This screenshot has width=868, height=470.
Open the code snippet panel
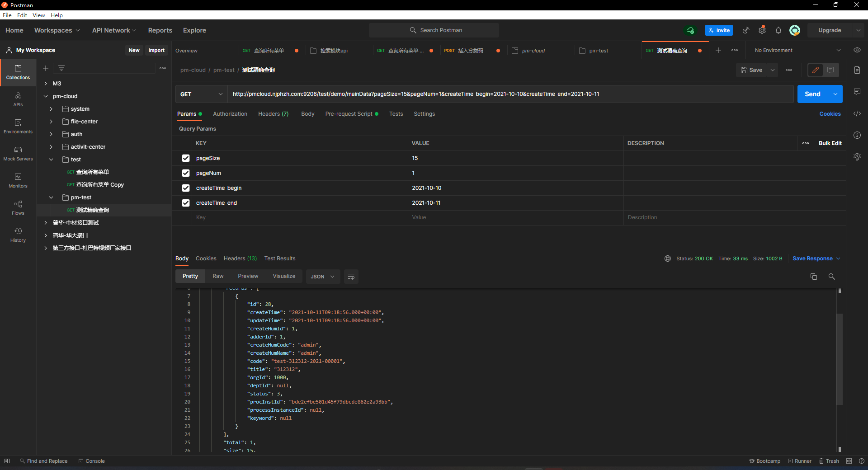click(857, 113)
